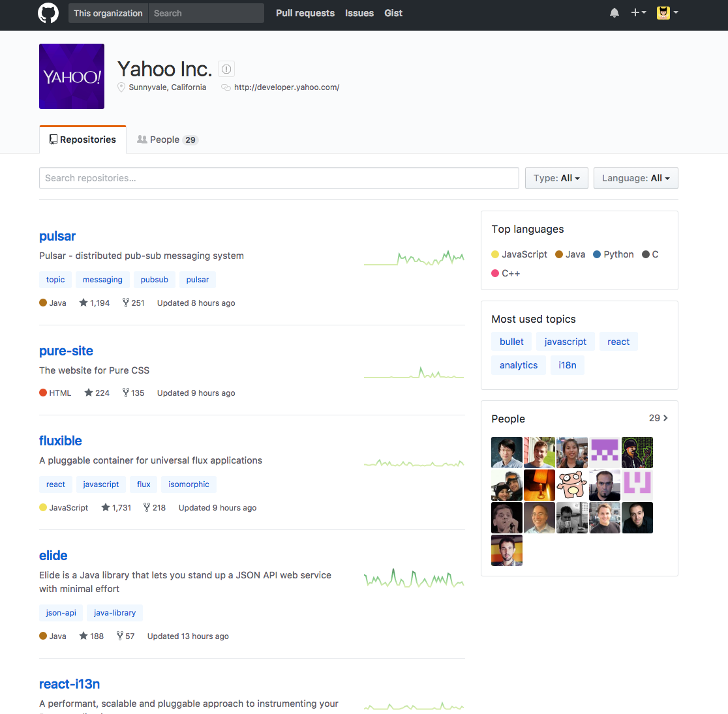
Task: View the pulsar activity sparkline graph
Action: (x=414, y=258)
